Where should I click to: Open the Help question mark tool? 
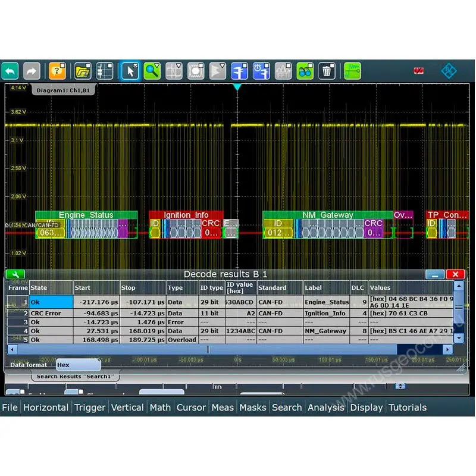coord(57,71)
